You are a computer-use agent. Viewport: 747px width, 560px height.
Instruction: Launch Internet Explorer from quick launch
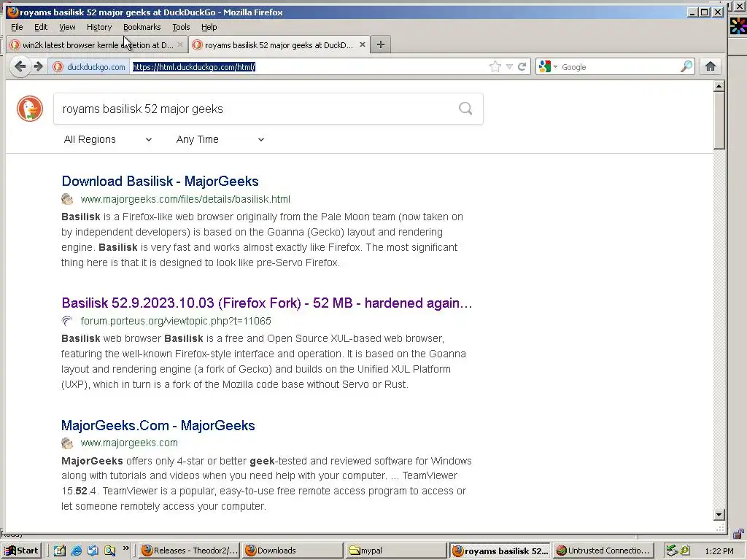[76, 551]
